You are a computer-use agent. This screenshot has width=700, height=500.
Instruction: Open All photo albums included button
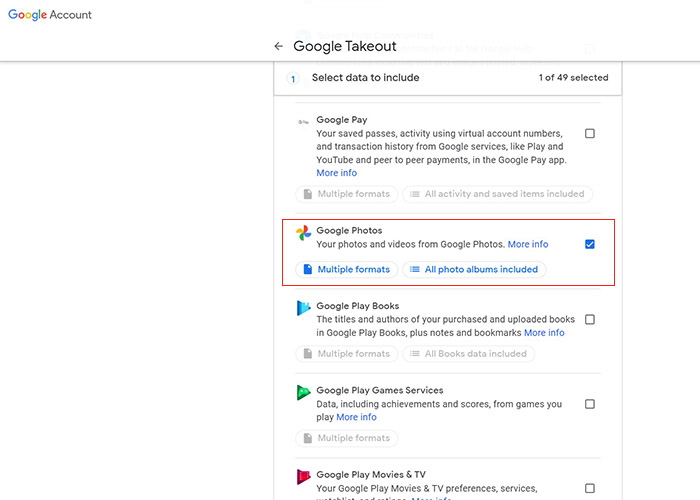(474, 269)
